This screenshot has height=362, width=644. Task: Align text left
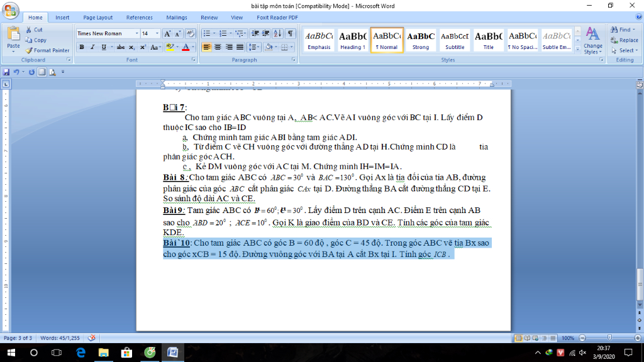[206, 47]
